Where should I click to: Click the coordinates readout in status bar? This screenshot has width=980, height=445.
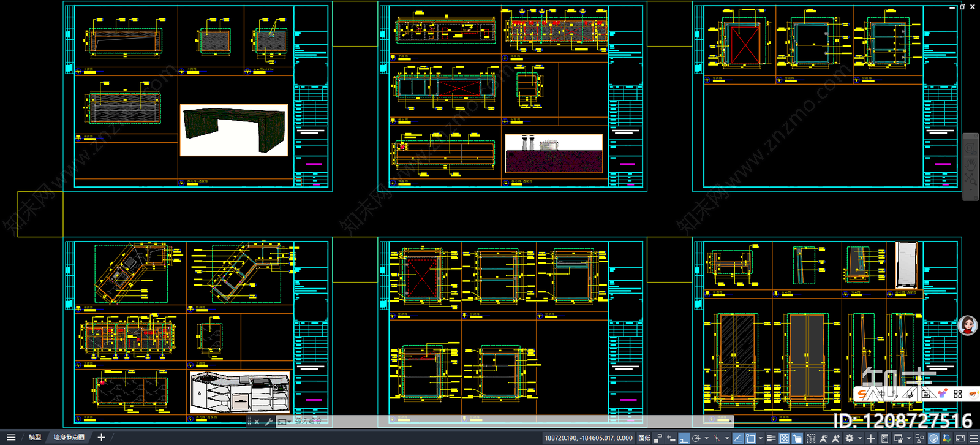[589, 438]
